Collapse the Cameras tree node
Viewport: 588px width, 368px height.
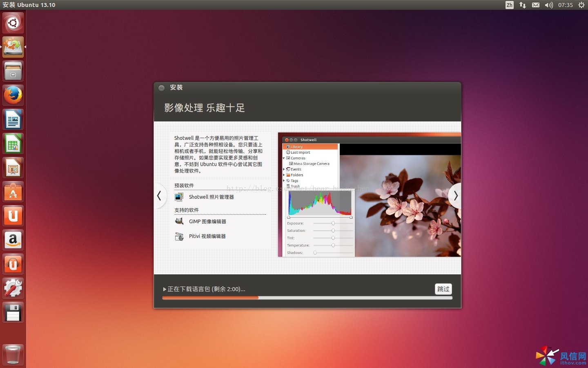tap(284, 158)
